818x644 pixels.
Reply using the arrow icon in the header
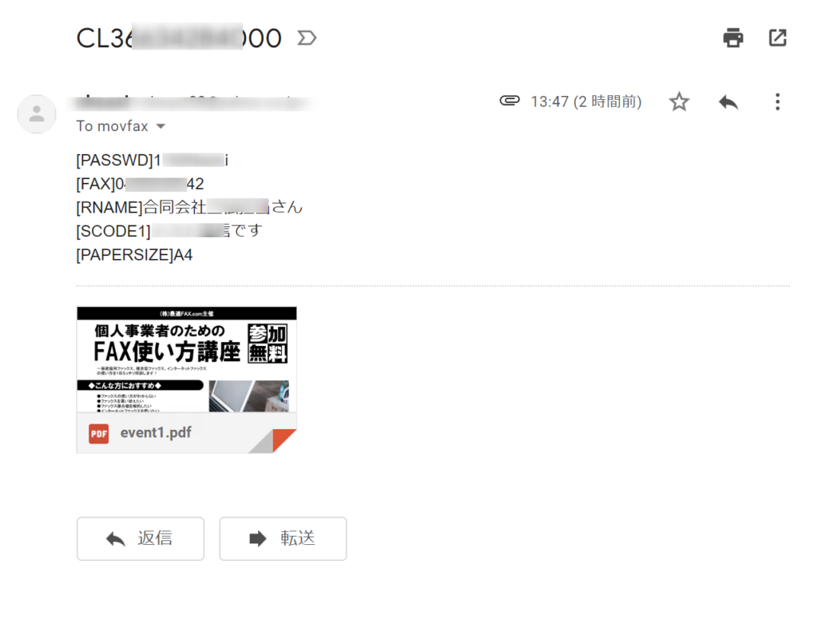click(729, 101)
